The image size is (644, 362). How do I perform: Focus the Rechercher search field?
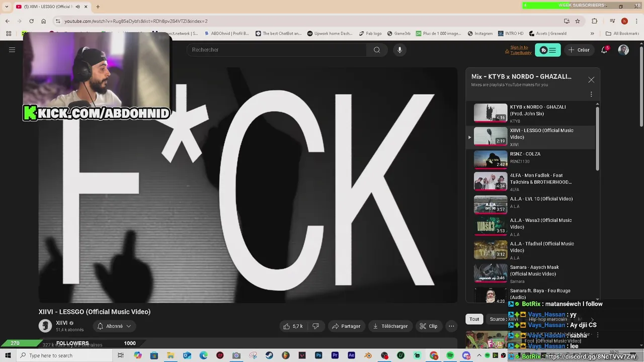(277, 50)
